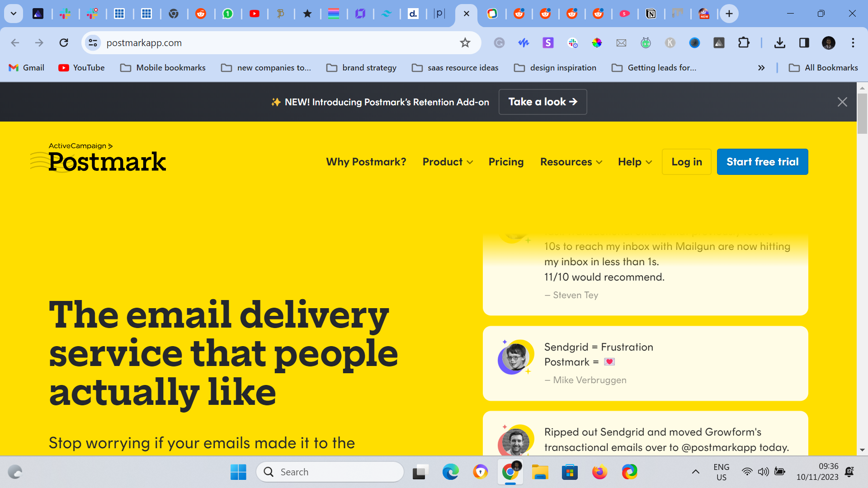
Task: Reload the postmarkapp.com page
Action: [64, 43]
